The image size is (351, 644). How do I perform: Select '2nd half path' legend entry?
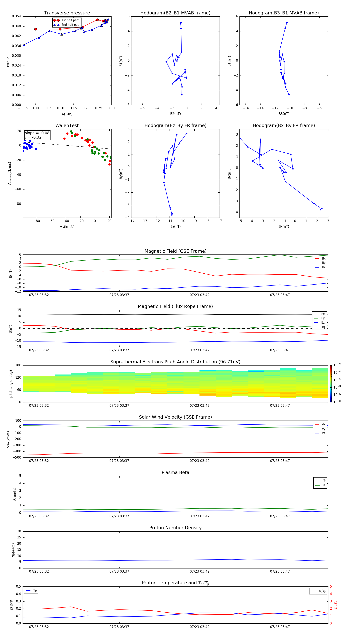point(67,25)
